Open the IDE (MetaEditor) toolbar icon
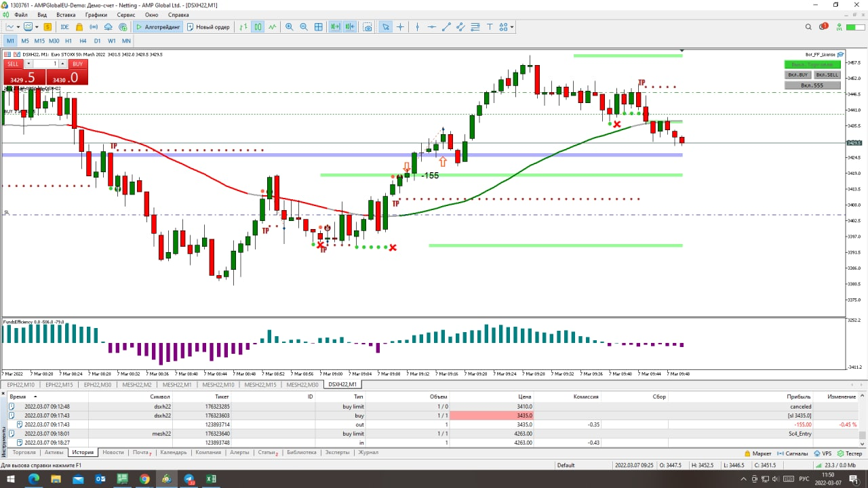The height and width of the screenshot is (488, 868). pos(65,27)
